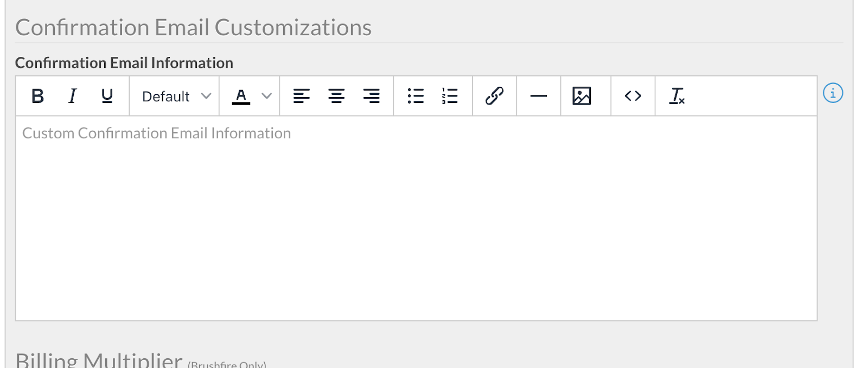Insert a bulleted list
Viewport: 868px width, 368px height.
(x=416, y=96)
